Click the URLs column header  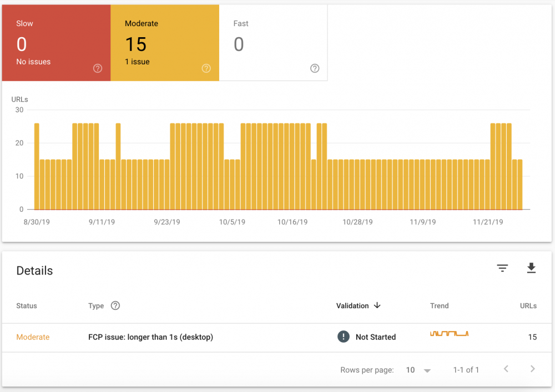pos(528,306)
